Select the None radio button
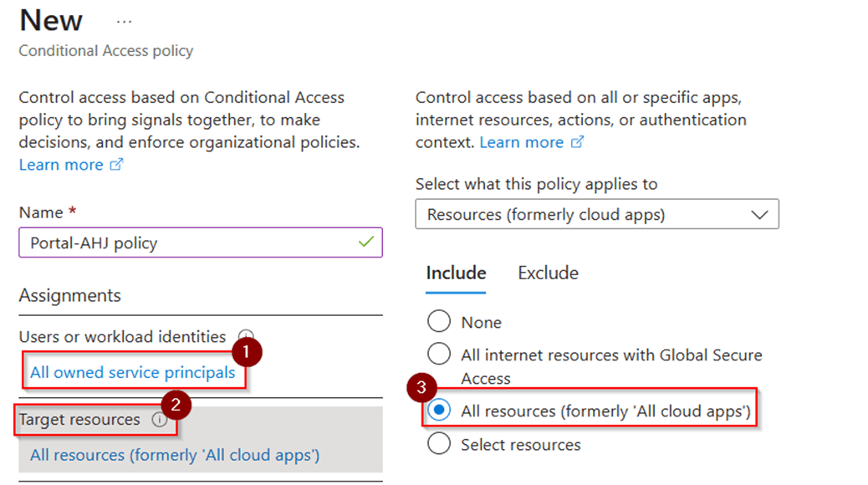Image resolution: width=868 pixels, height=485 pixels. pos(439,321)
